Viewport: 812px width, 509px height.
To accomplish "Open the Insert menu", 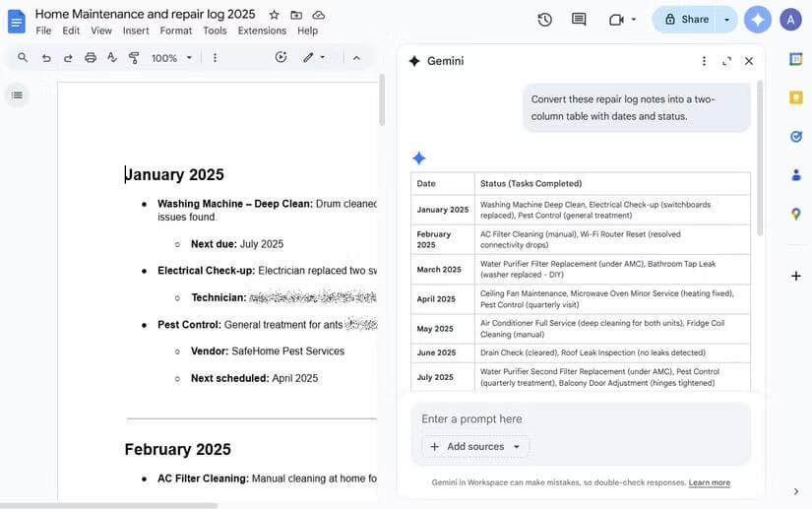I will [x=136, y=31].
